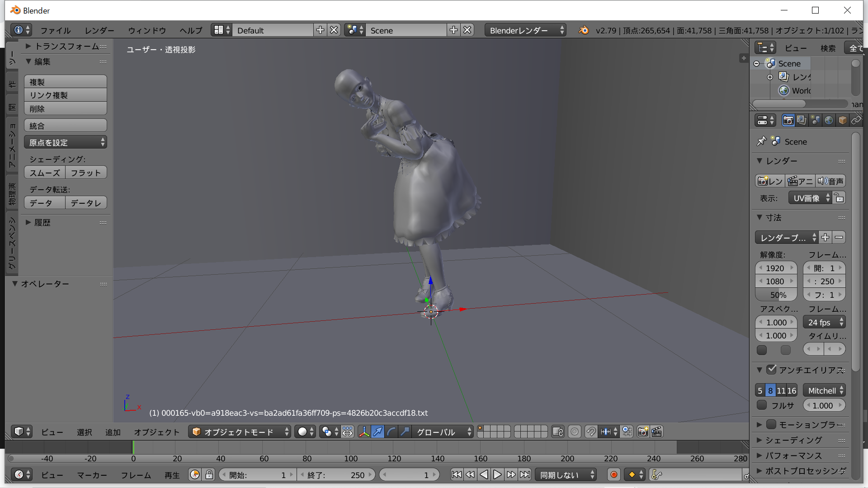Toggle auto keyframe record button
Screen dimensions: 868x488
[x=613, y=474]
